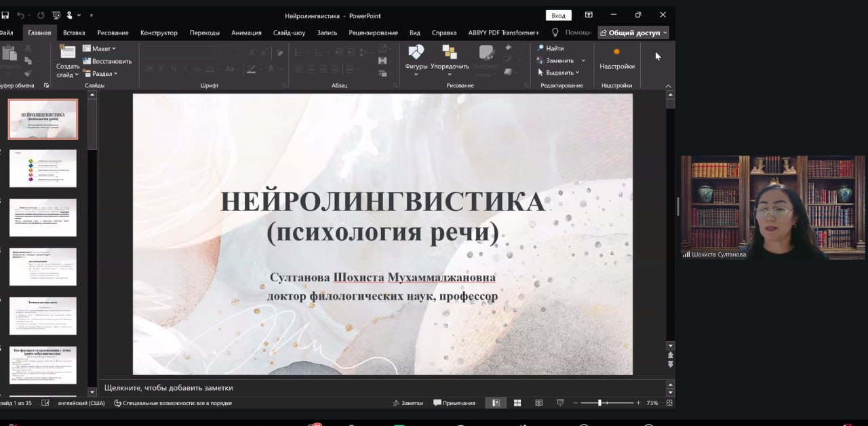This screenshot has width=868, height=426.
Task: Switch to reading view icon
Action: 539,403
